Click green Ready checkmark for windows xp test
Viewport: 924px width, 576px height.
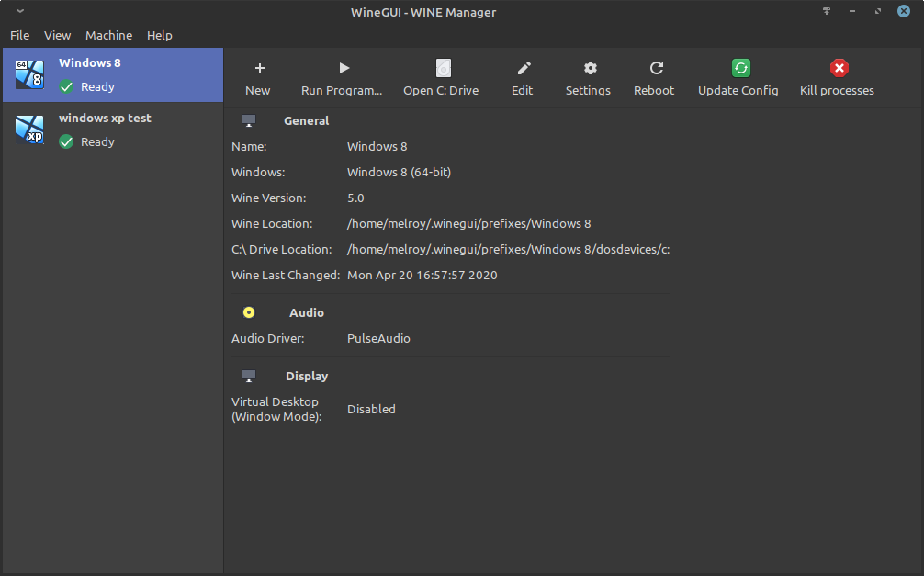pos(66,142)
